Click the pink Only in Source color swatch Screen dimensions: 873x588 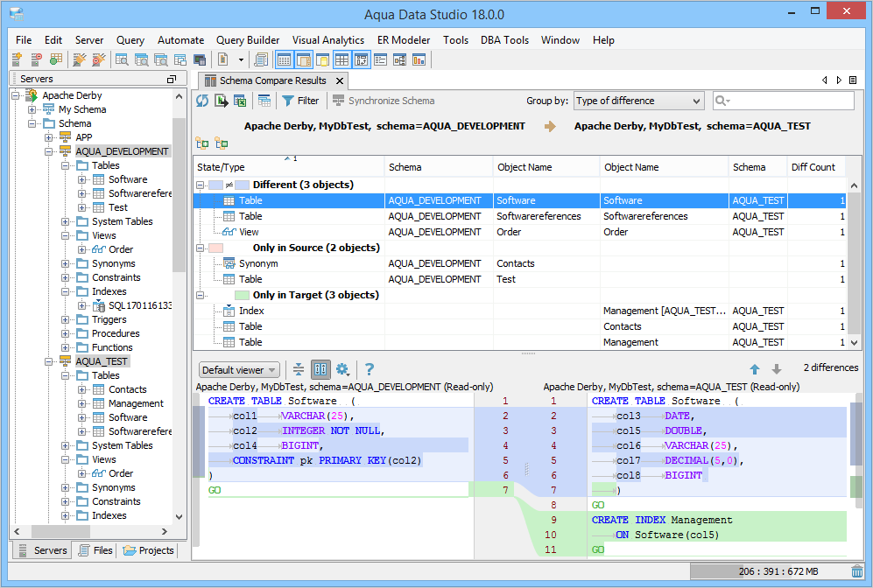[215, 248]
